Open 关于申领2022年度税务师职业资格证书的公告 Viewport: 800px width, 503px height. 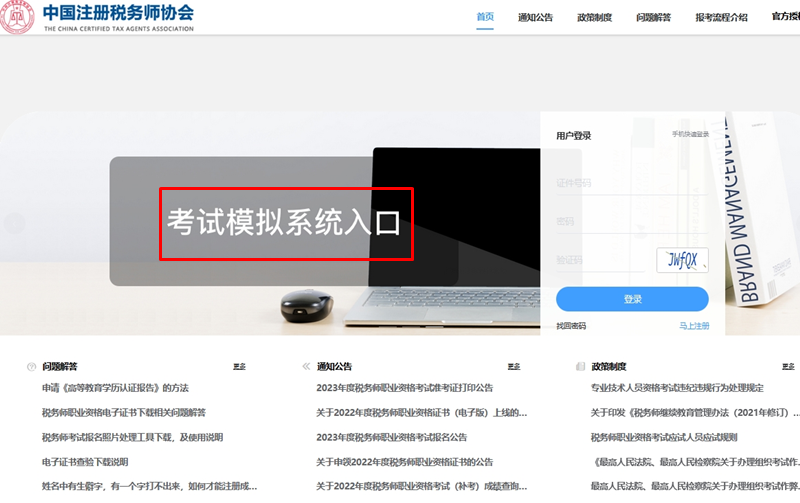405,462
